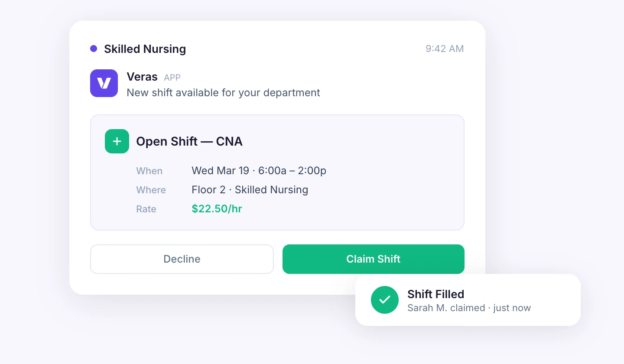624x364 pixels.
Task: Click the purple status dot beside Skilled Nursing
Action: 94,49
